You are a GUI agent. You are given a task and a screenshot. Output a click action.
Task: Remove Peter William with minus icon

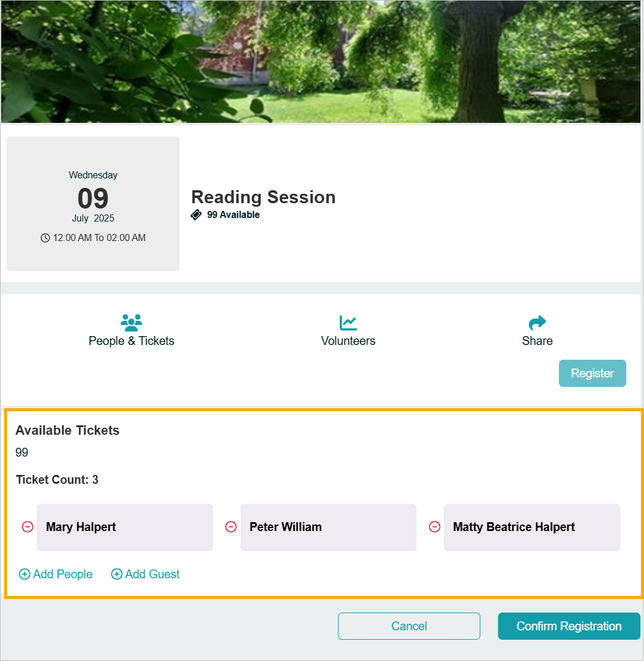tap(230, 527)
